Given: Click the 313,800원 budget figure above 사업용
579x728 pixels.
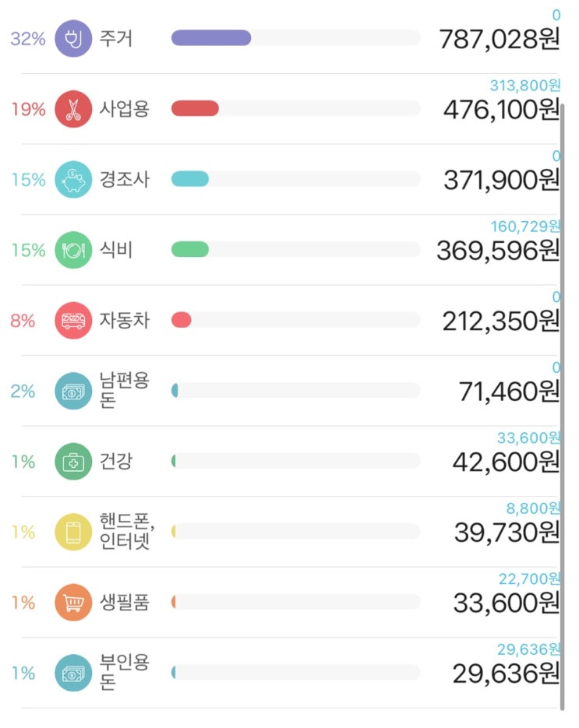Looking at the screenshot, I should (x=524, y=86).
